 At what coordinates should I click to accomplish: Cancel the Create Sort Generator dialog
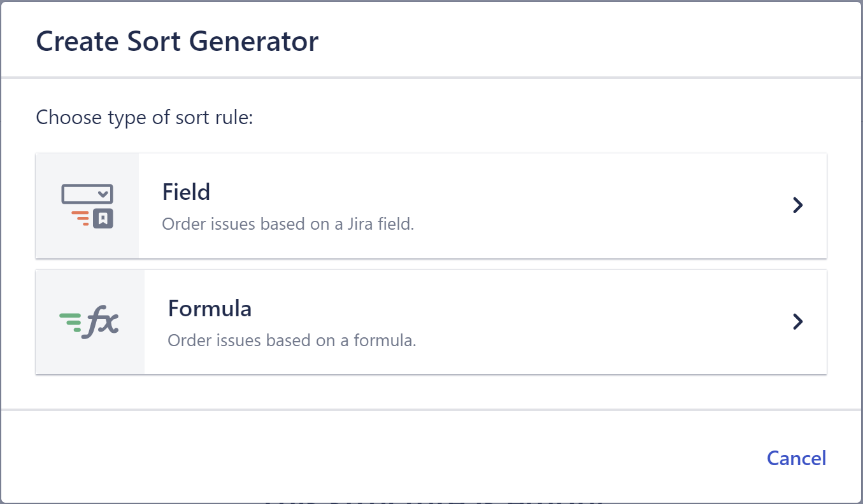pyautogui.click(x=797, y=458)
